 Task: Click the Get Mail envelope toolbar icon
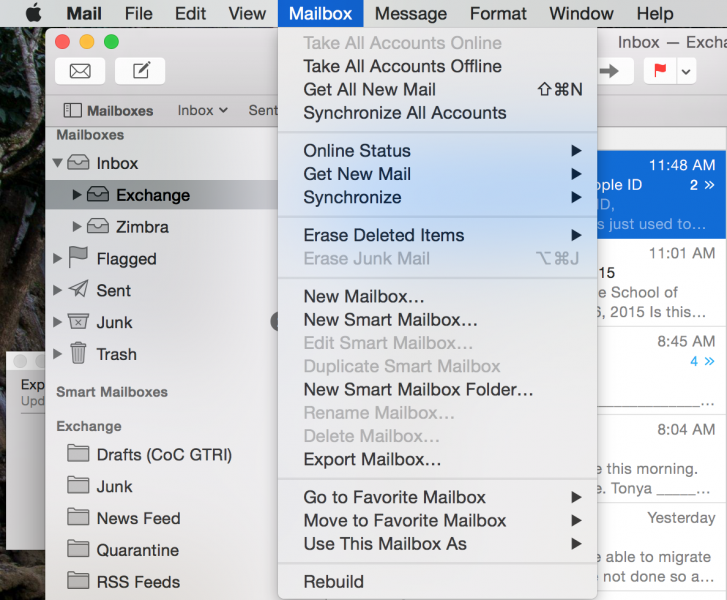[x=80, y=71]
